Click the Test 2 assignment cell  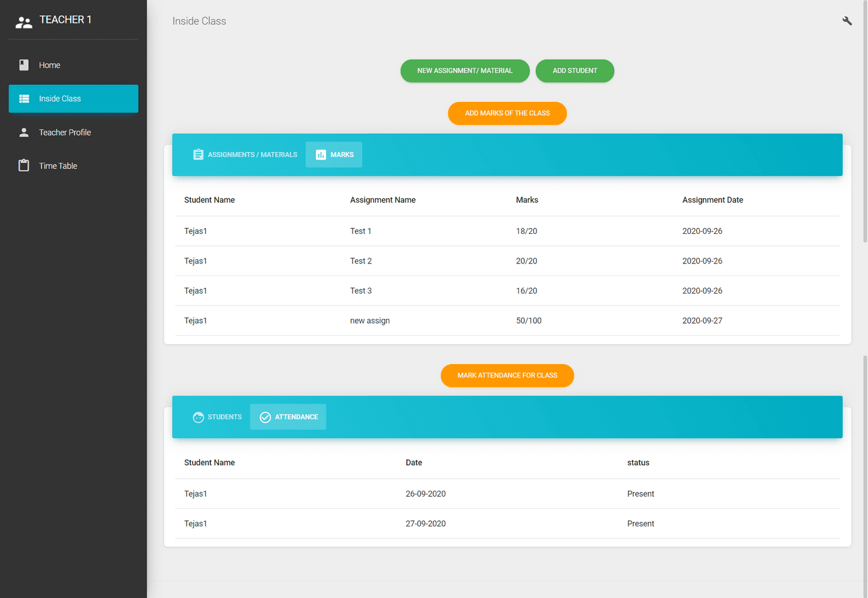click(x=360, y=261)
